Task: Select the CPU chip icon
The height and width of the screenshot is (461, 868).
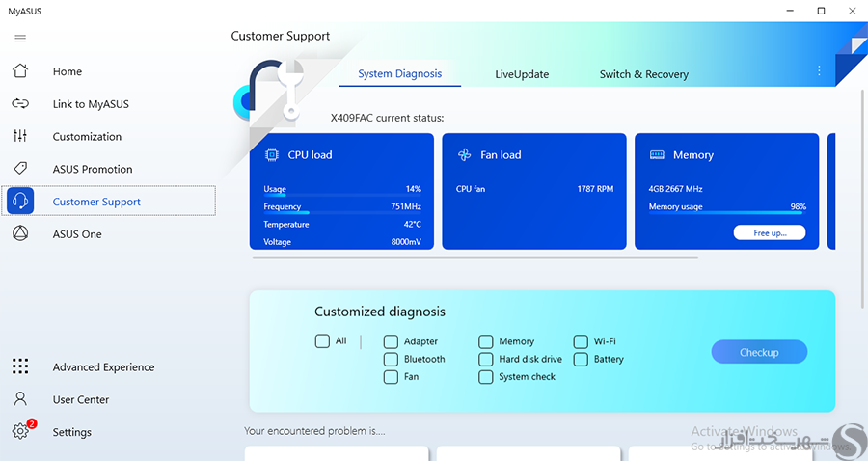Action: [x=272, y=155]
